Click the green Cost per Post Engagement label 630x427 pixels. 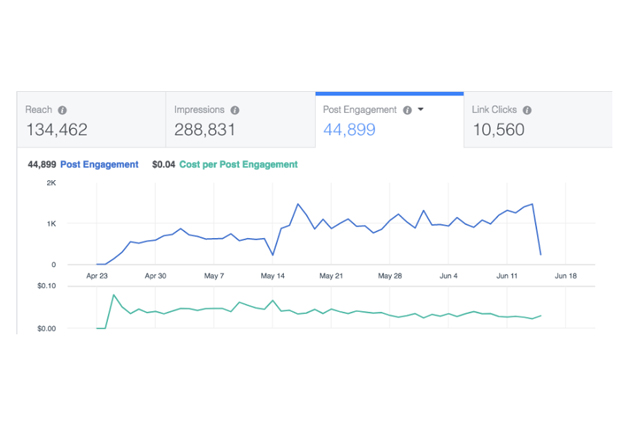pyautogui.click(x=238, y=164)
